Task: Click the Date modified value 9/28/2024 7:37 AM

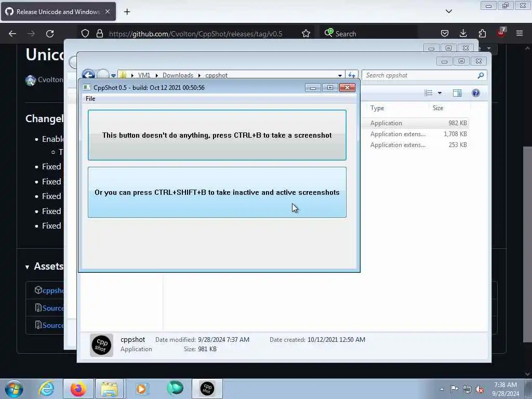Action: (223, 340)
